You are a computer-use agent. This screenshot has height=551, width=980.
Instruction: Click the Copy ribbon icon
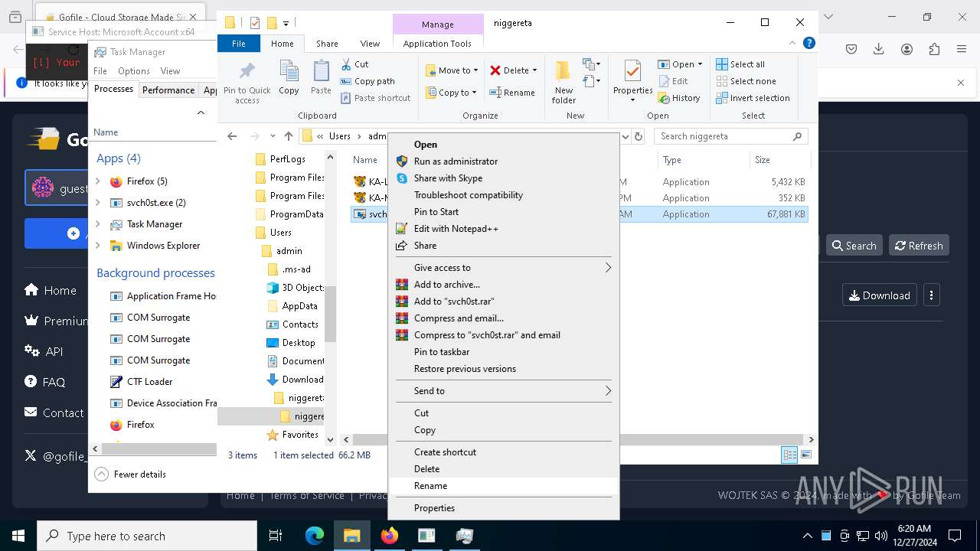tap(289, 77)
